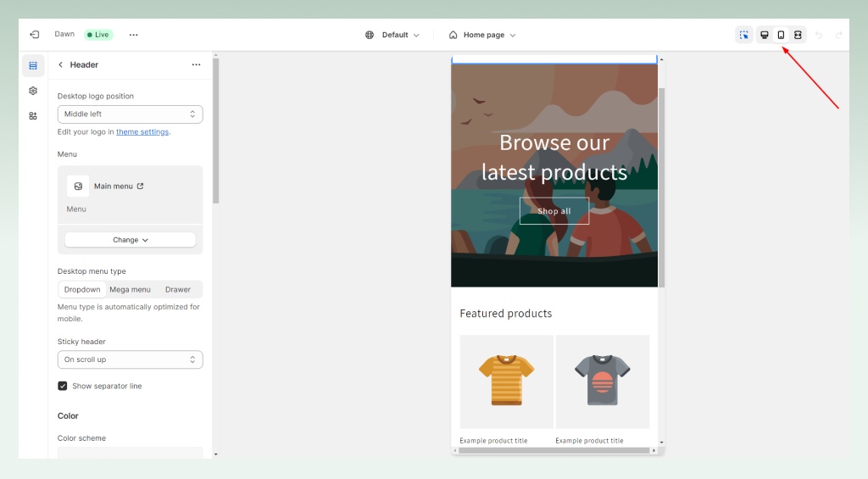Switch to mobile preview
This screenshot has width=868, height=479.
point(781,35)
